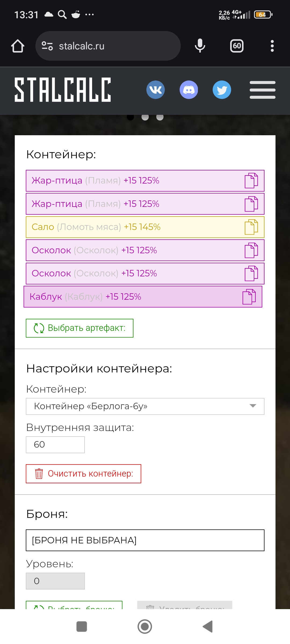
Task: Activate voice search microphone
Action: 200,46
